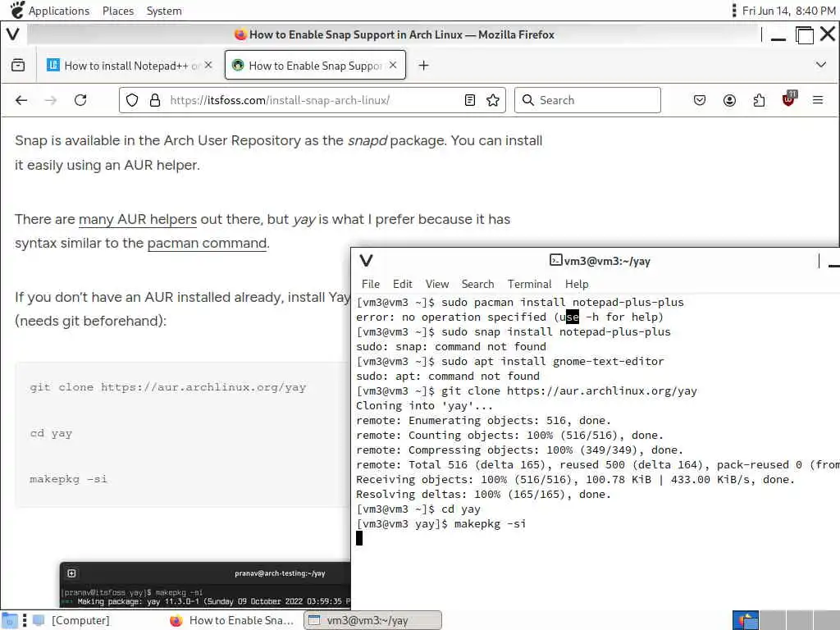Open the terminal window's V menu icon
This screenshot has width=840, height=630.
tap(366, 261)
